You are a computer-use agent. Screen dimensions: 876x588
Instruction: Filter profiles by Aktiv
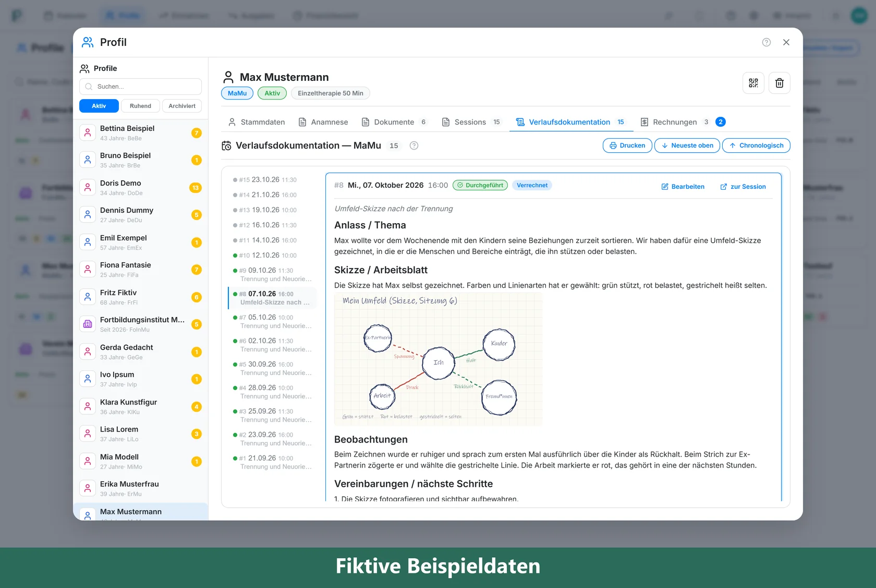[99, 106]
